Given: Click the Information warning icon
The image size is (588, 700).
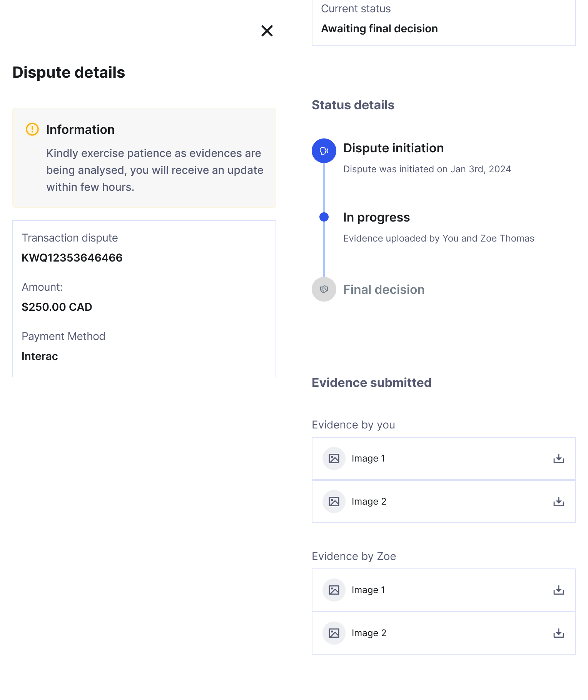Looking at the screenshot, I should 32,129.
